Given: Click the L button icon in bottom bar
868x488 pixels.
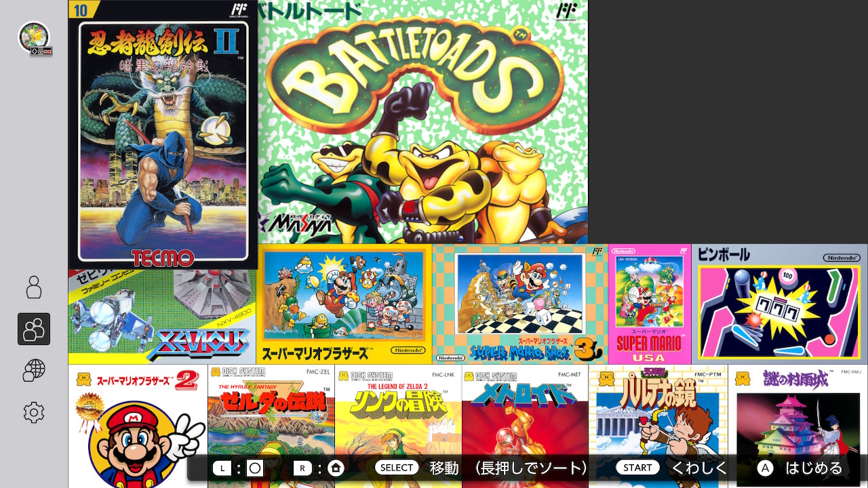Looking at the screenshot, I should click(x=222, y=468).
